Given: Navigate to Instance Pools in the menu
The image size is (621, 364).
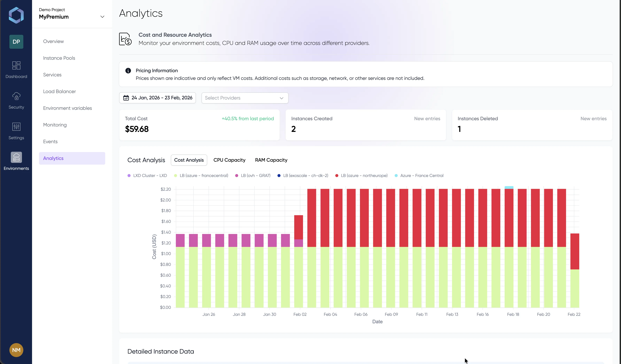Looking at the screenshot, I should (59, 58).
